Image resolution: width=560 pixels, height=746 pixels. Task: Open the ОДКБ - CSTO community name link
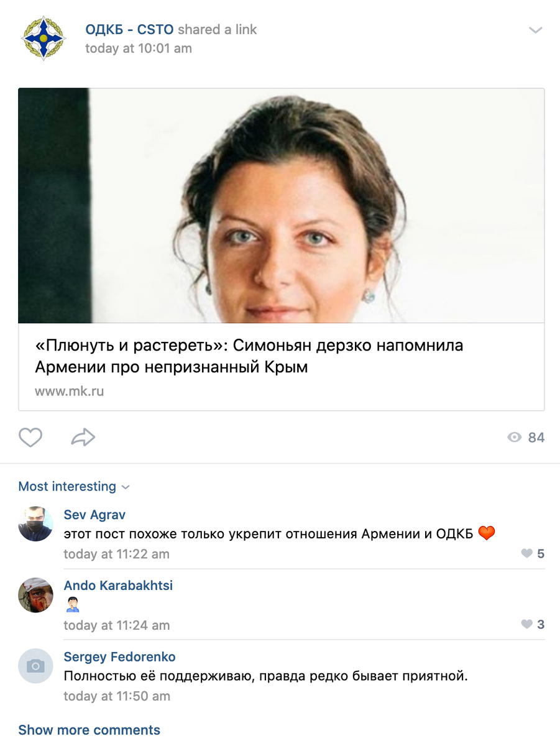pos(129,29)
